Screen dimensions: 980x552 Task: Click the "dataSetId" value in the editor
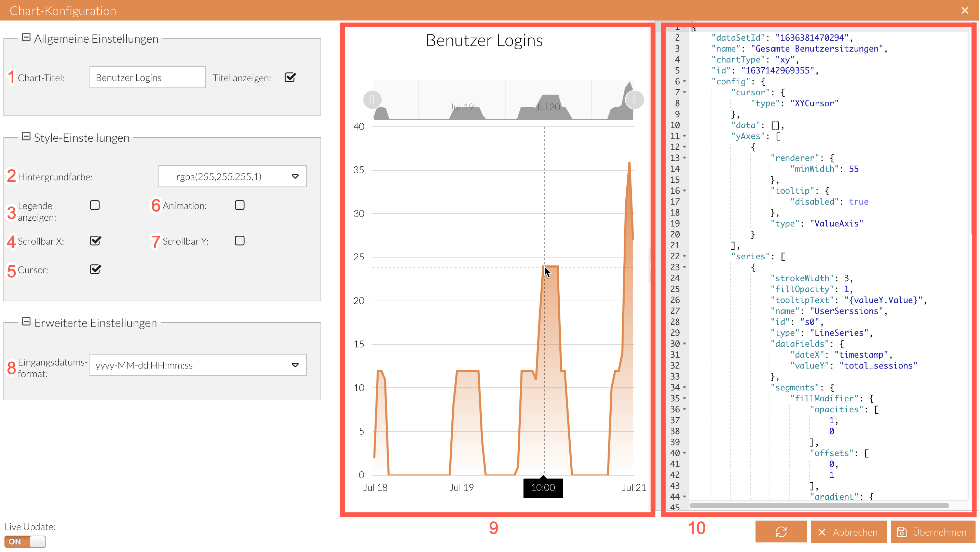(812, 38)
